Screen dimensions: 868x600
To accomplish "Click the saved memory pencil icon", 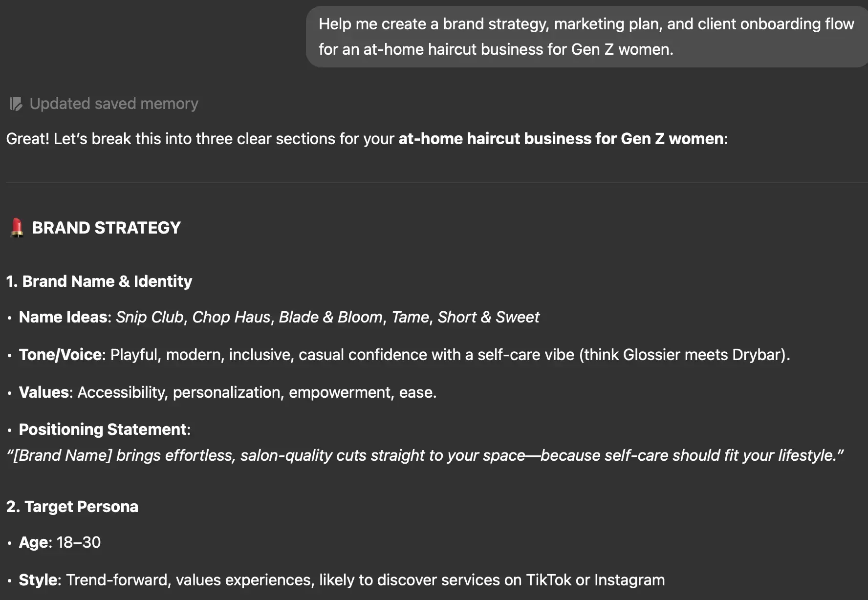I will 16,104.
